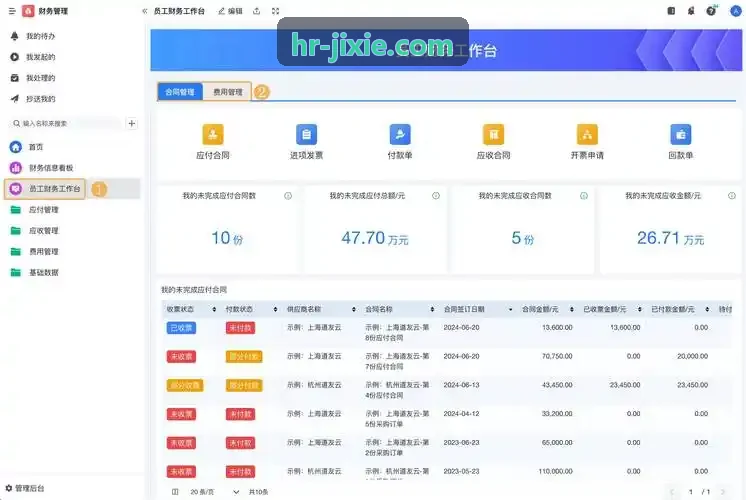The height and width of the screenshot is (500, 746).
Task: Click the add plus button beside search
Action: click(132, 123)
